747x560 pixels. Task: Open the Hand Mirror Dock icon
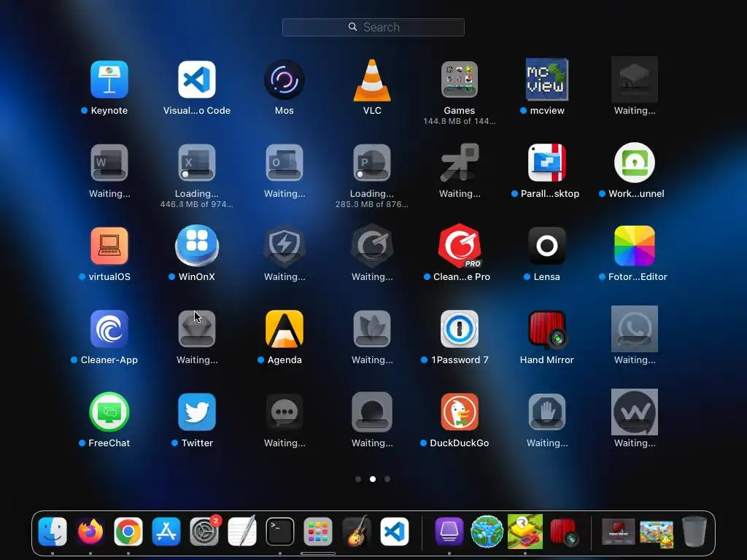click(564, 532)
